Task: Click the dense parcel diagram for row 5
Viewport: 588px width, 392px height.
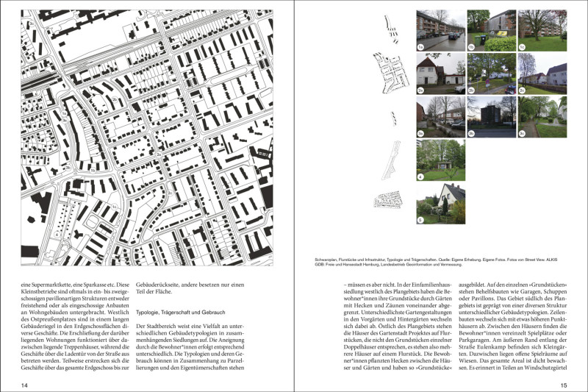Action: tap(387, 200)
